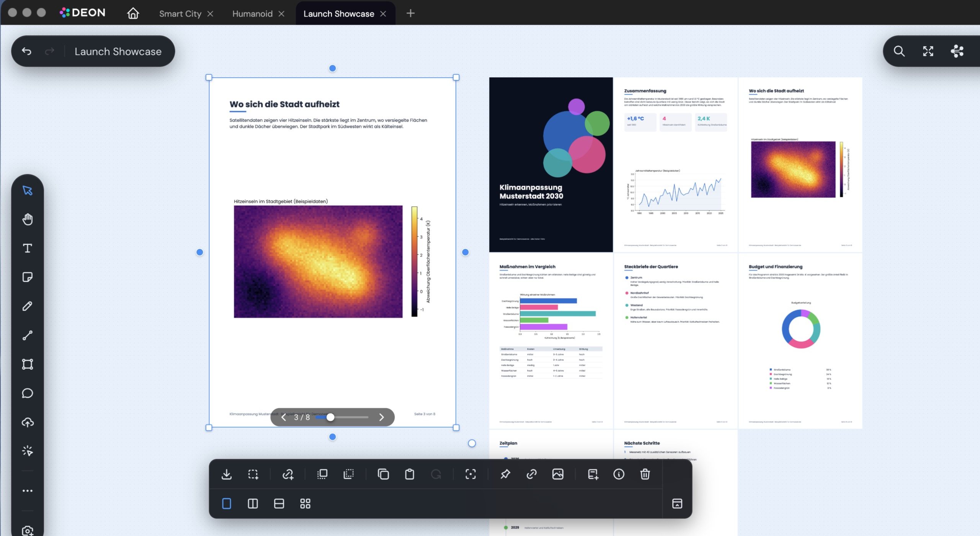This screenshot has width=980, height=536.
Task: Undo the last action
Action: pos(26,51)
